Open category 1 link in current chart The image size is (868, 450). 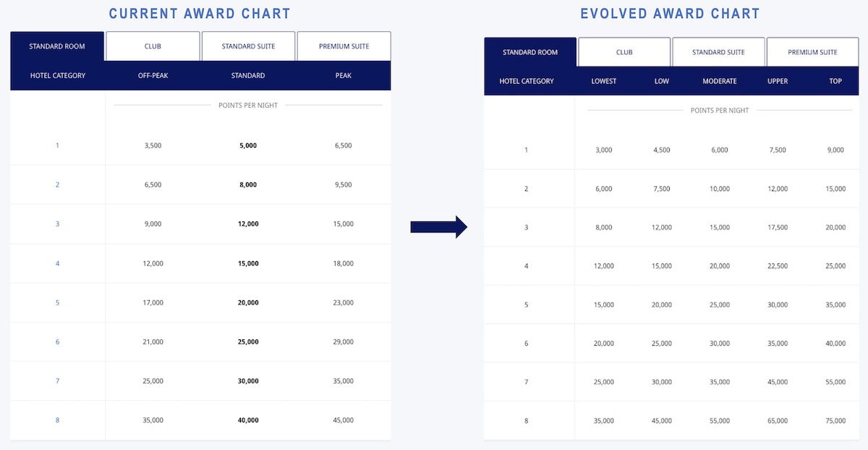(58, 145)
